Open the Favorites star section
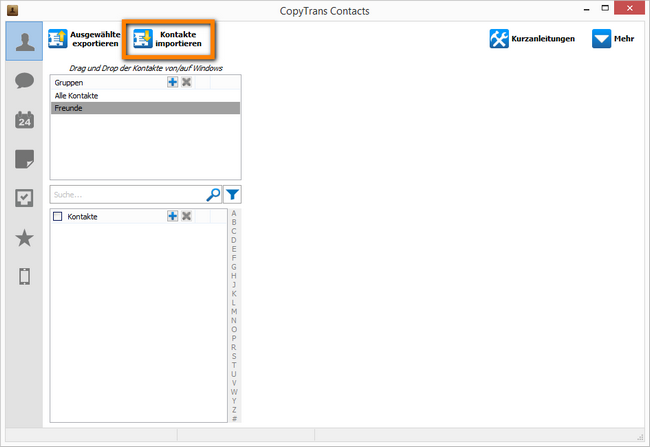 click(24, 238)
